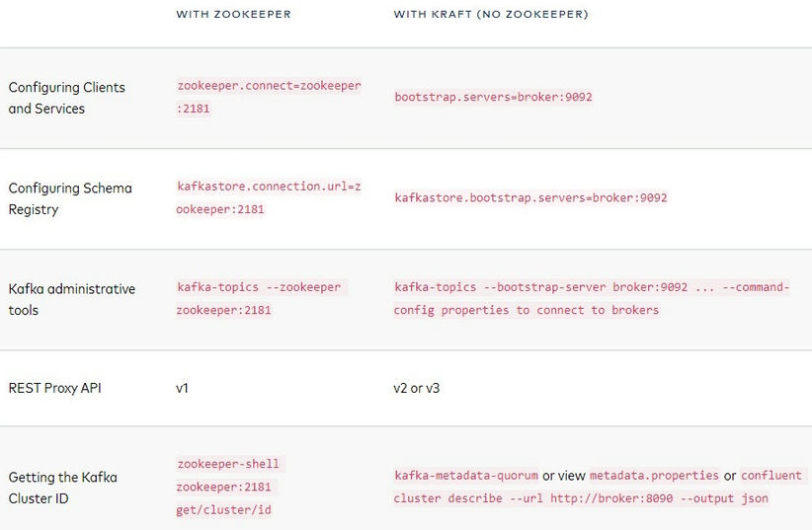Screen dimensions: 812x530
Task: Select 'Configuring Clients and Services' row label
Action: pyautogui.click(x=67, y=98)
